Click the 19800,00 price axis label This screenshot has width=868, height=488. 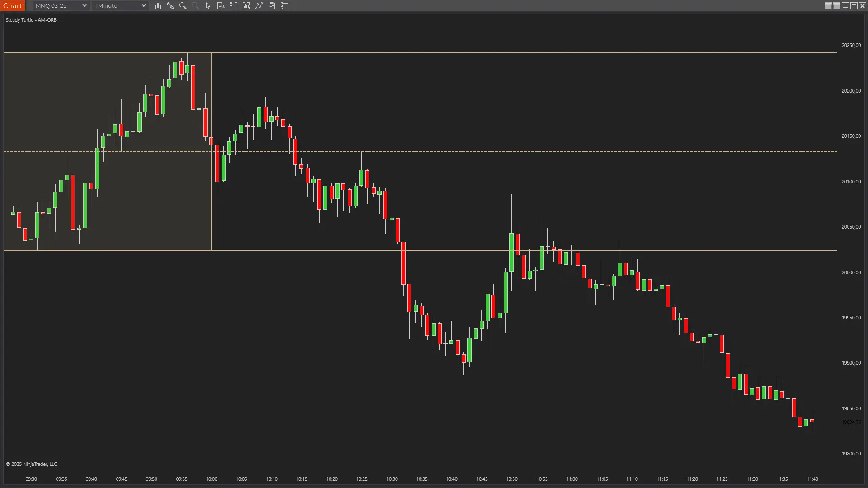[851, 454]
